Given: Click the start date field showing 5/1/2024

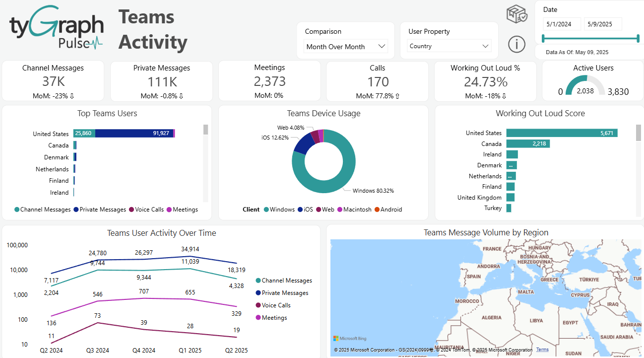Looking at the screenshot, I should [562, 23].
